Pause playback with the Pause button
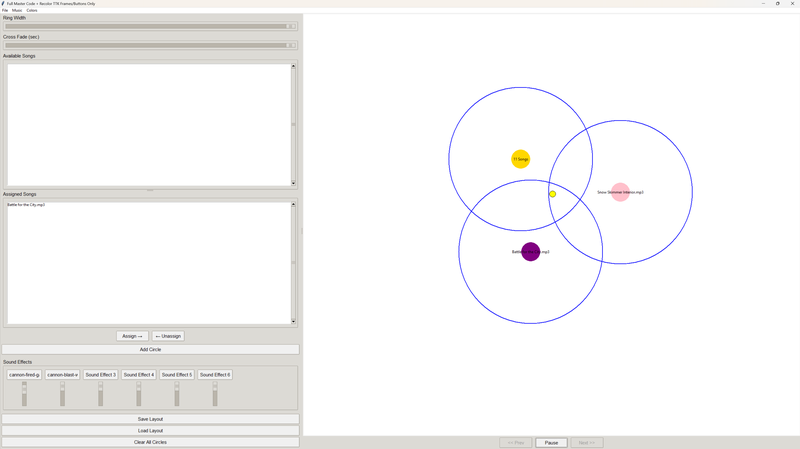 (551, 442)
